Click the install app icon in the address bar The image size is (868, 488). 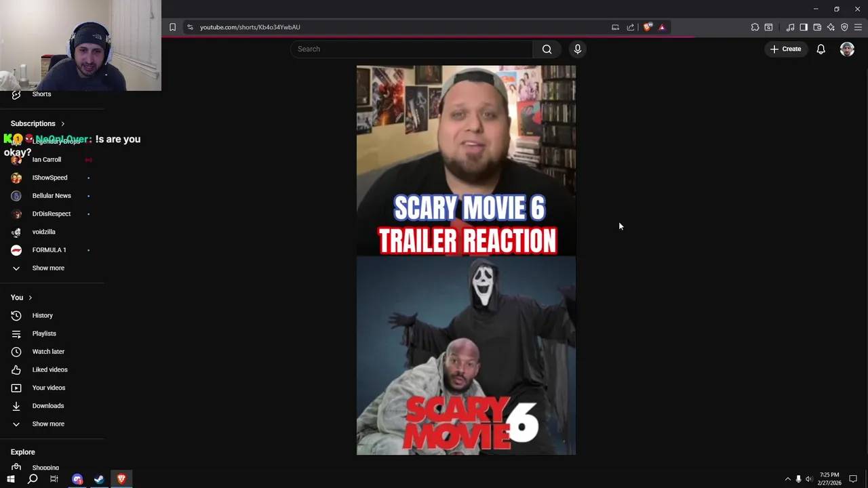[615, 27]
